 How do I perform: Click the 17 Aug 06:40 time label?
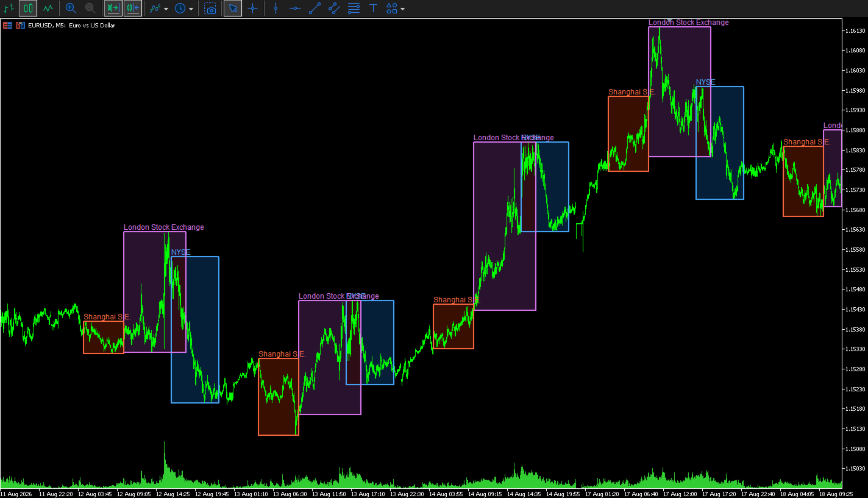pos(641,494)
